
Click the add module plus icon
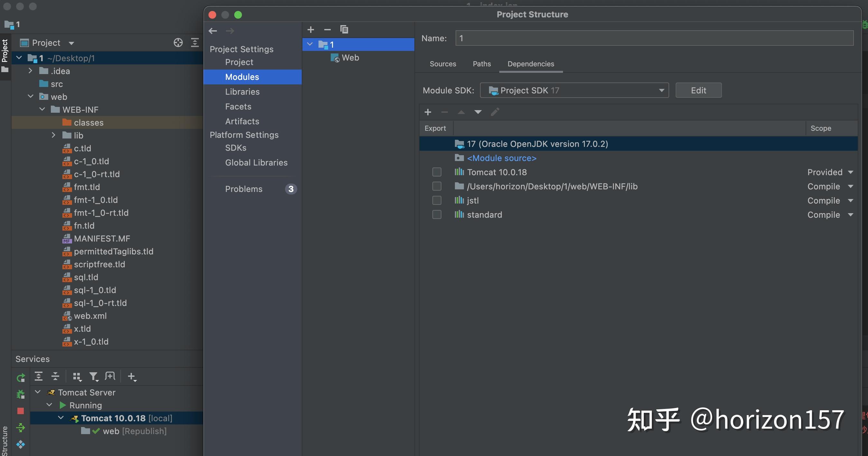click(x=311, y=30)
